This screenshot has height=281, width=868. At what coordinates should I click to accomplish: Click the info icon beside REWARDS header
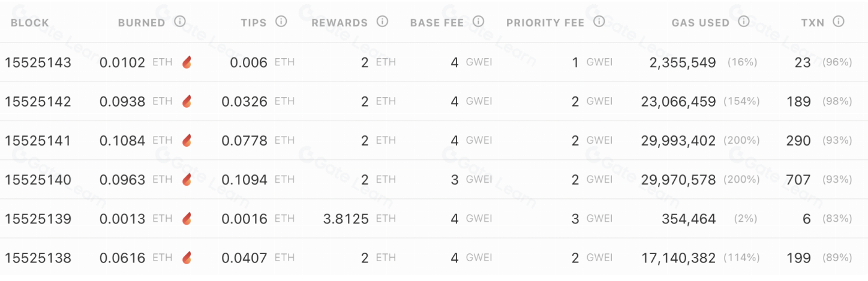382,22
